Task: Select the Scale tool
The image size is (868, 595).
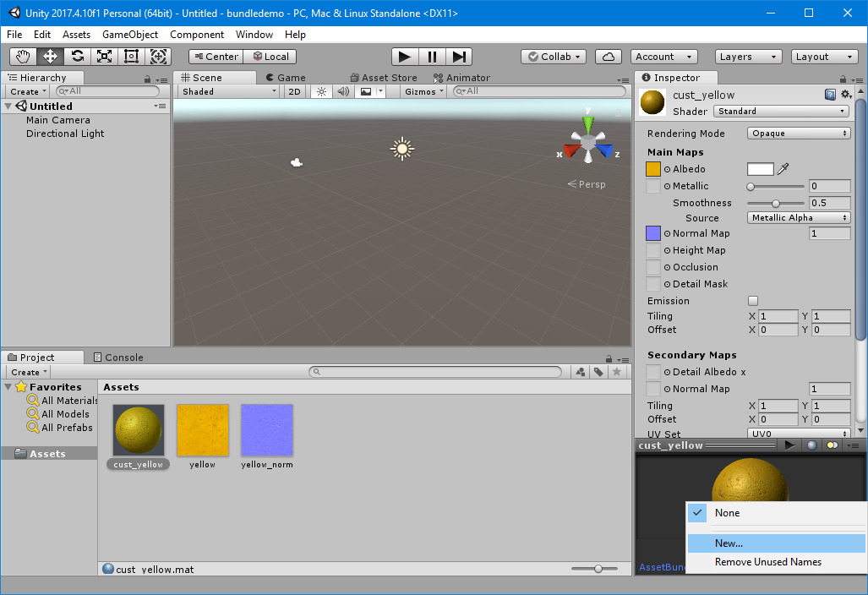Action: tap(105, 57)
